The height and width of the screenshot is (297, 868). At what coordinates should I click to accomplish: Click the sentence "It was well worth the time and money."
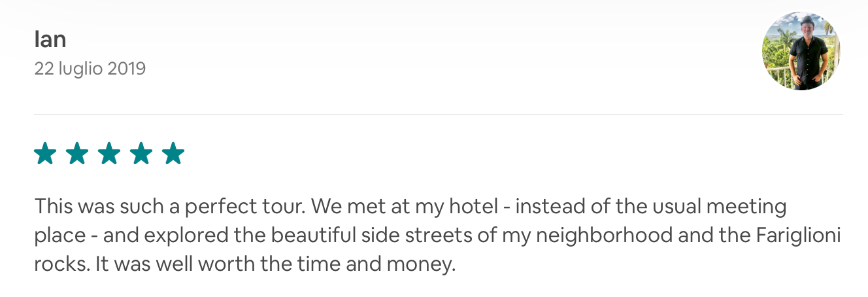point(273,264)
